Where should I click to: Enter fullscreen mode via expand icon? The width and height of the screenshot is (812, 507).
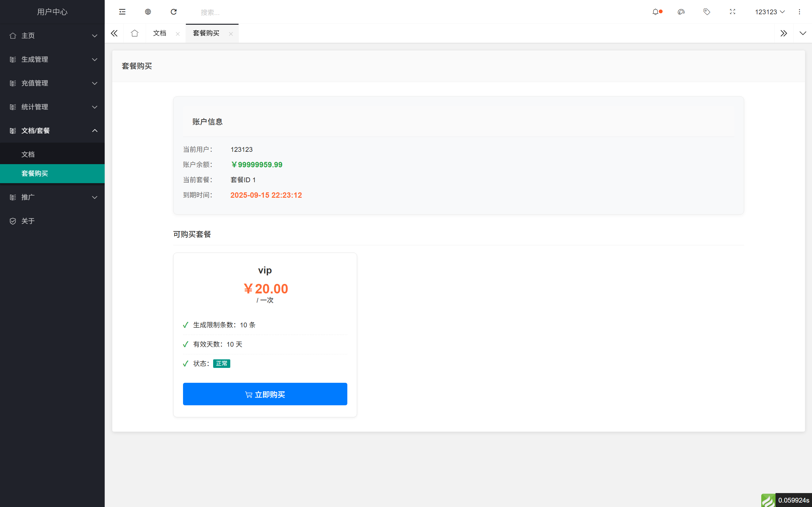coord(732,12)
